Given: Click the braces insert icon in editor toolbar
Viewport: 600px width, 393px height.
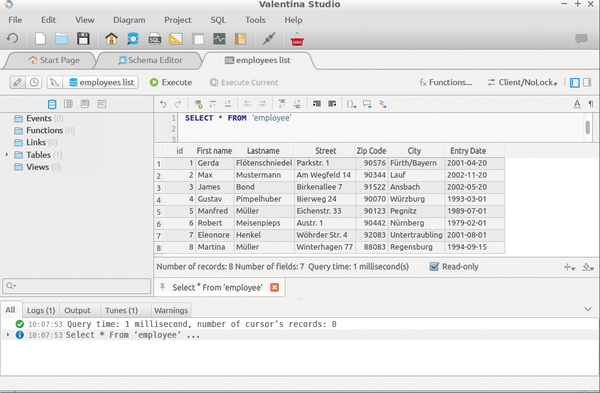Looking at the screenshot, I should [351, 104].
